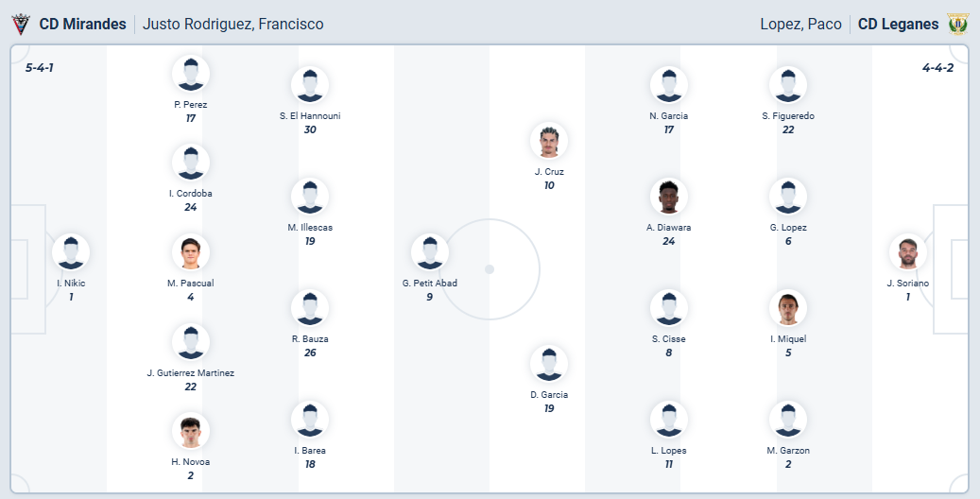Click coach name Justo Rodriguez, Francisco
The height and width of the screenshot is (499, 980).
[233, 25]
